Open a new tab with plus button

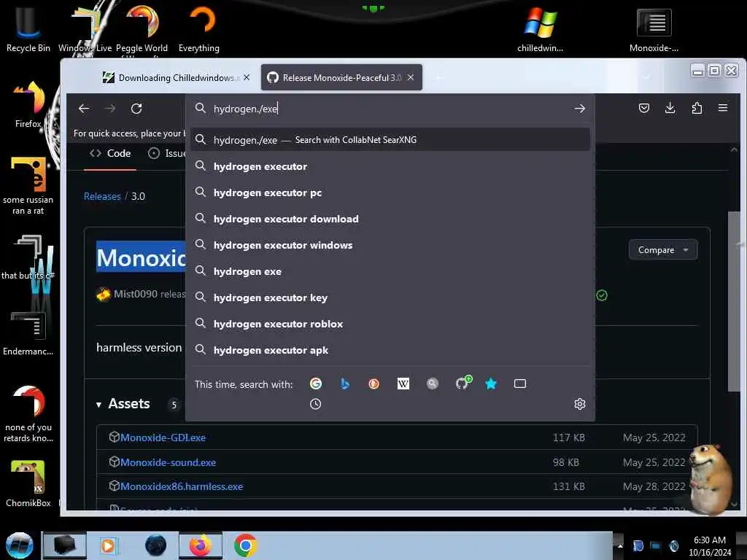point(438,77)
